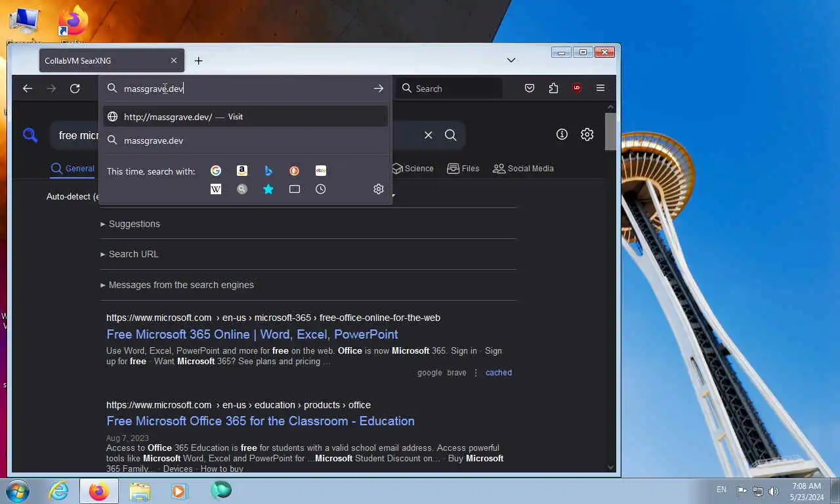
Task: Open the network tray icon
Action: [x=757, y=491]
